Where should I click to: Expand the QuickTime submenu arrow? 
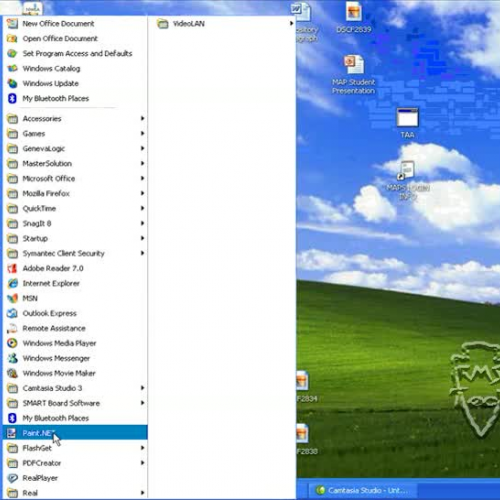142,208
